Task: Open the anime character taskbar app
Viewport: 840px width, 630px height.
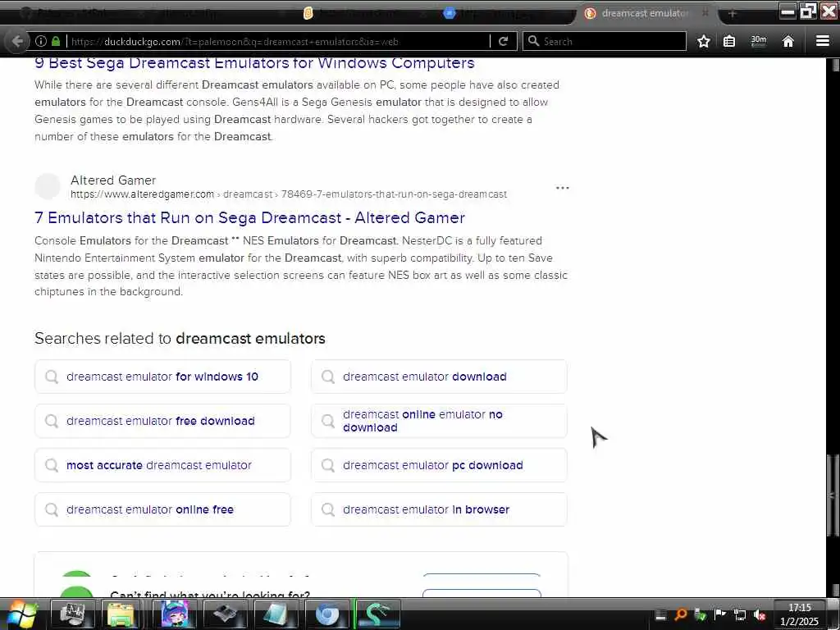Action: point(175,614)
